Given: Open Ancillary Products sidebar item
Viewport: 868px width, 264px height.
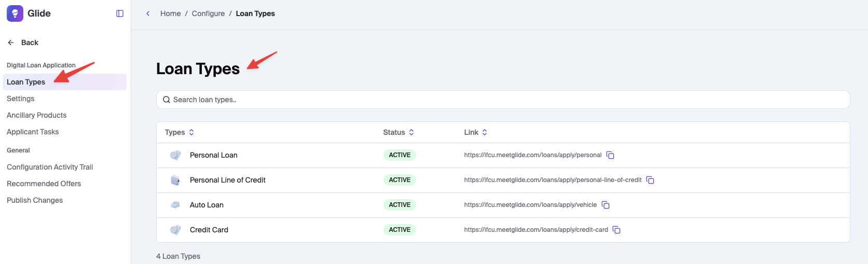Looking at the screenshot, I should pos(37,115).
